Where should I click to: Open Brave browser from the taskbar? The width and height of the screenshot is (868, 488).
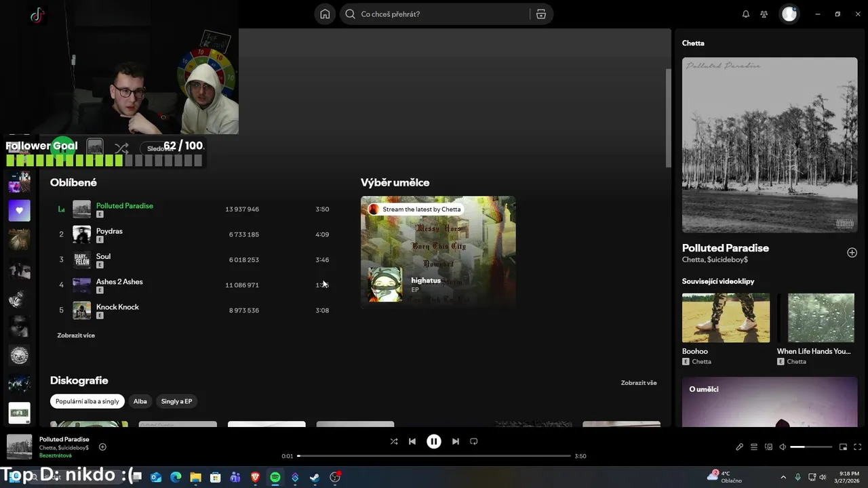(255, 477)
